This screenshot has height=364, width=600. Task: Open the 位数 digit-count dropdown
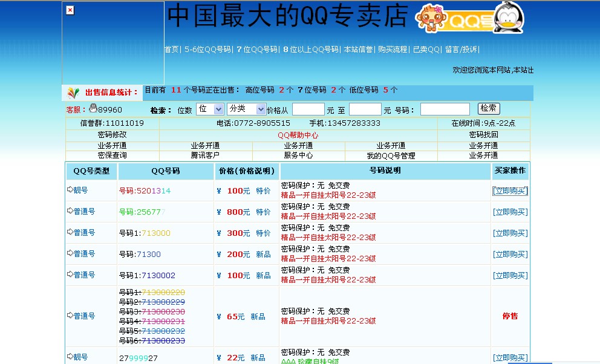[210, 109]
